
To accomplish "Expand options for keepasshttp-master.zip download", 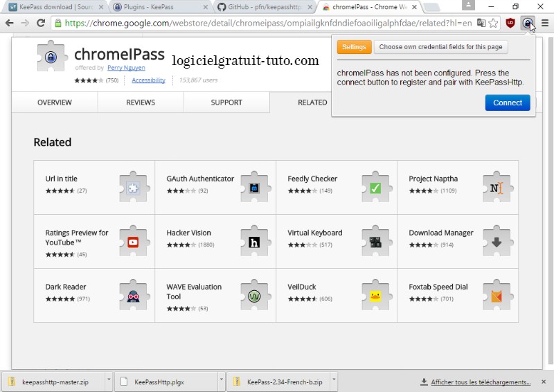I will click(x=108, y=381).
